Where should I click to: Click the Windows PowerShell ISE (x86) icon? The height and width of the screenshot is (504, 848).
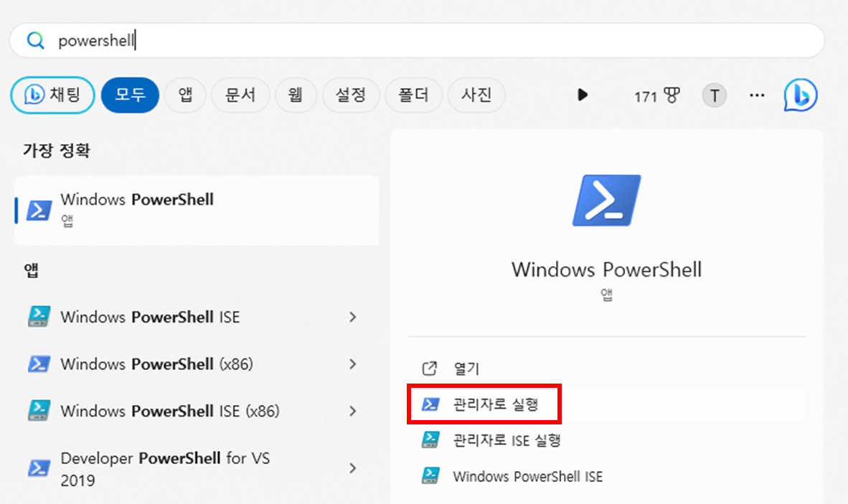tap(39, 411)
